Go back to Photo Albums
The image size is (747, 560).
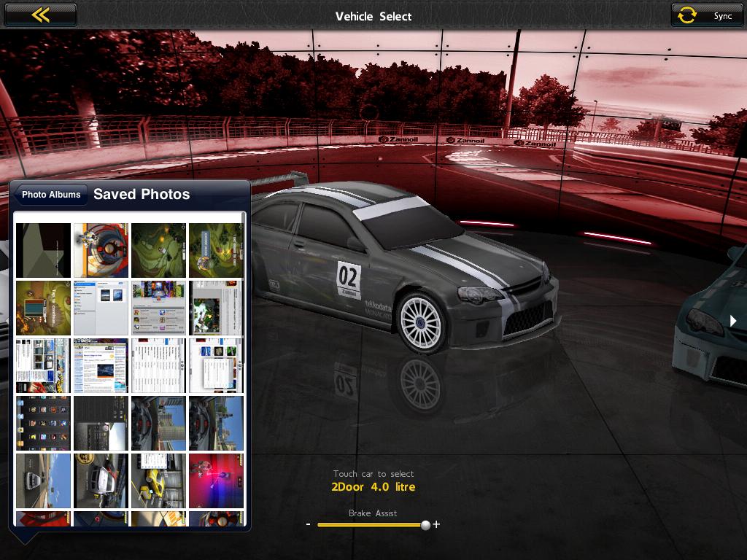(50, 195)
